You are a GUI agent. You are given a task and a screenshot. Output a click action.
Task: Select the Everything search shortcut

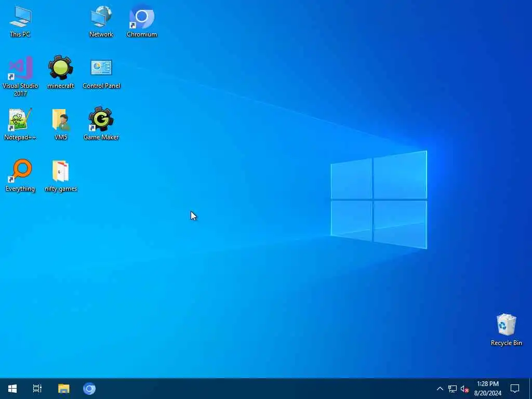(20, 176)
